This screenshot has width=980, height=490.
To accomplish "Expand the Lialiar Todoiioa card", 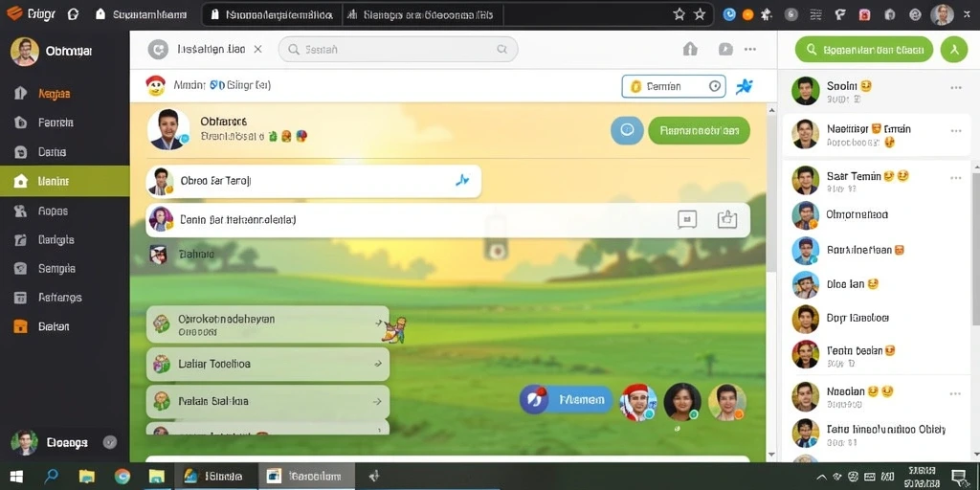I will click(x=268, y=364).
